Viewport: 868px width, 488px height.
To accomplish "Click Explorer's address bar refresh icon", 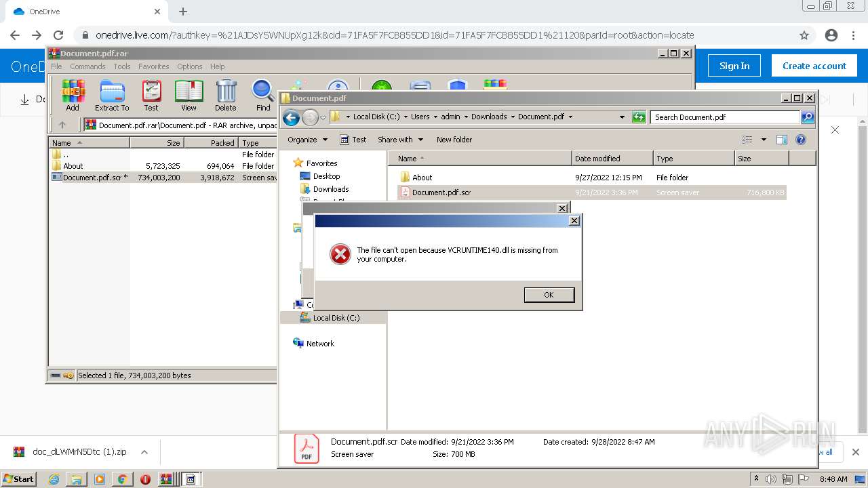I will point(639,117).
